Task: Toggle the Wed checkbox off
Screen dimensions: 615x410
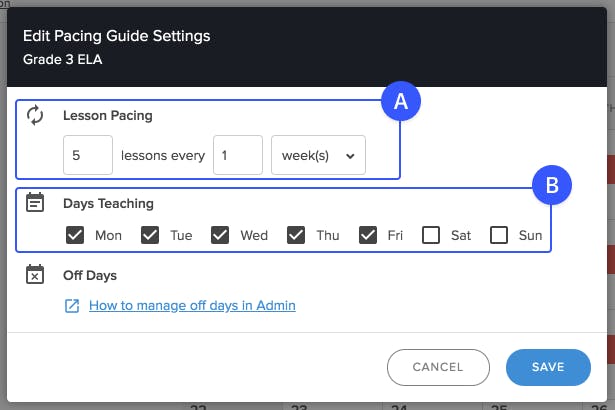Action: pos(220,235)
